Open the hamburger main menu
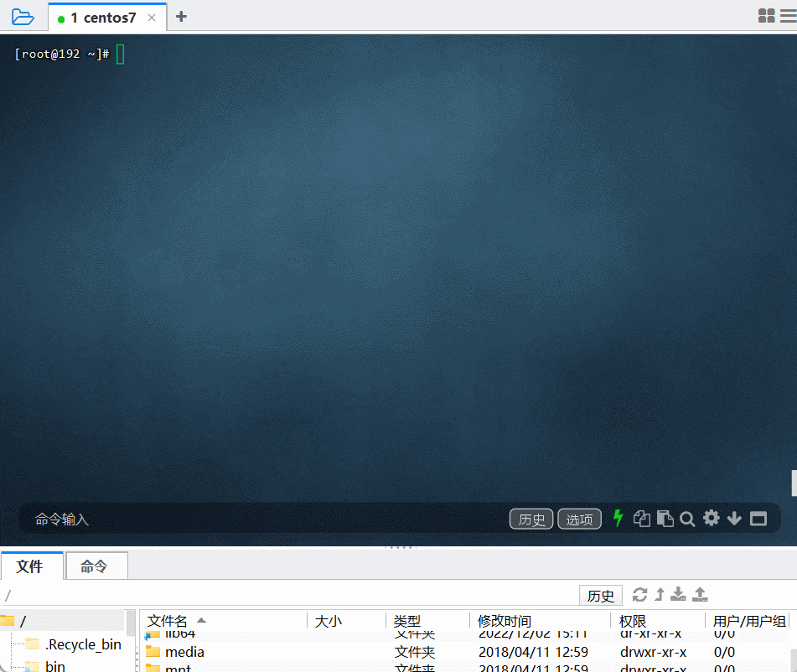This screenshot has height=672, width=797. pos(789,16)
